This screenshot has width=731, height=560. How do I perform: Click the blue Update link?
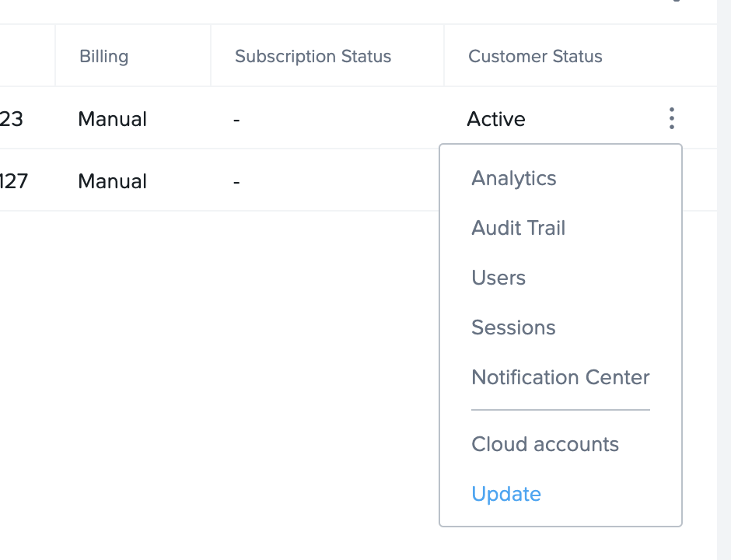[506, 494]
